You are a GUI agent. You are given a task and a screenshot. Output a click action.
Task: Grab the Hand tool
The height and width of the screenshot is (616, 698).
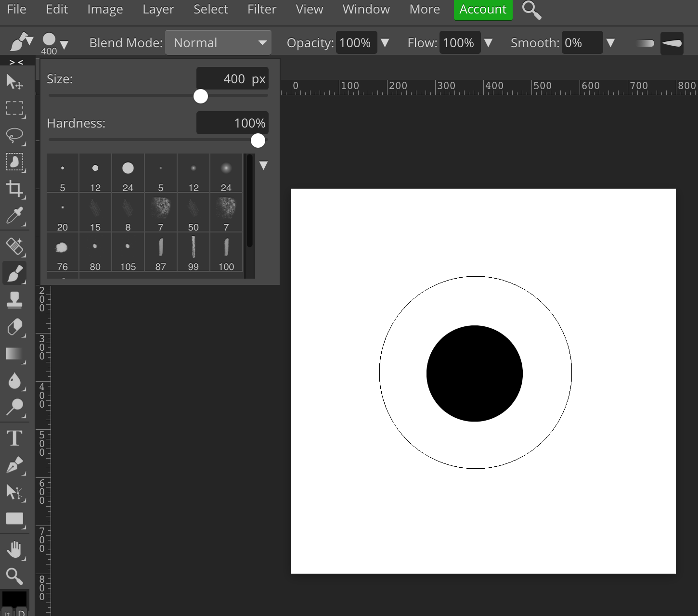[x=14, y=549]
